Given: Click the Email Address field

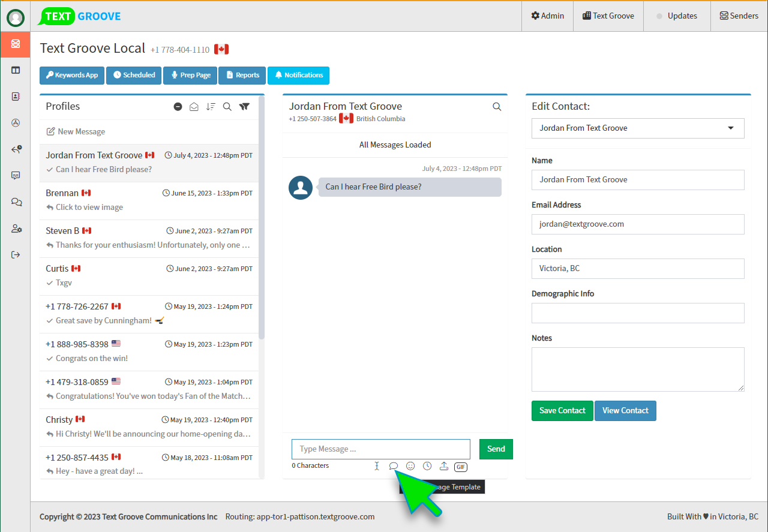Looking at the screenshot, I should click(638, 224).
